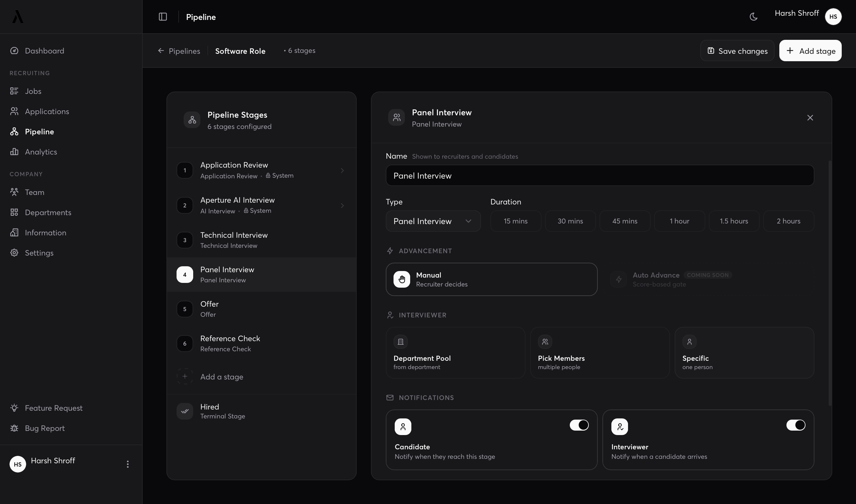This screenshot has height=504, width=856.
Task: Open Team in the sidebar
Action: tap(71, 192)
